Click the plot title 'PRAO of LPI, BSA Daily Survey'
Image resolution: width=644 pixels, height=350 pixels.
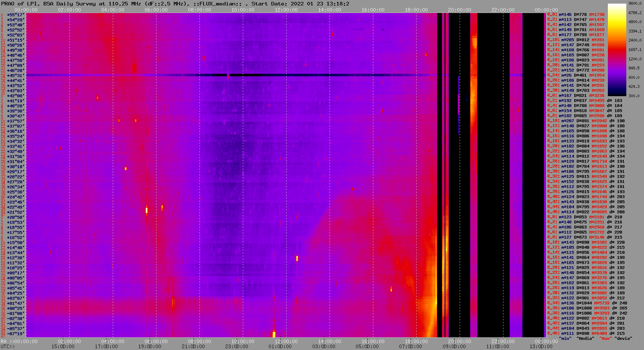coord(49,4)
